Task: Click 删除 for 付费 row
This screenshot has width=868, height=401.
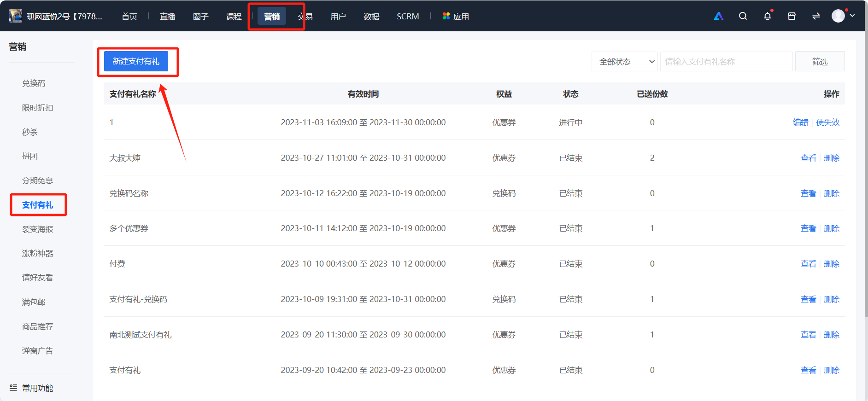Action: pyautogui.click(x=832, y=264)
